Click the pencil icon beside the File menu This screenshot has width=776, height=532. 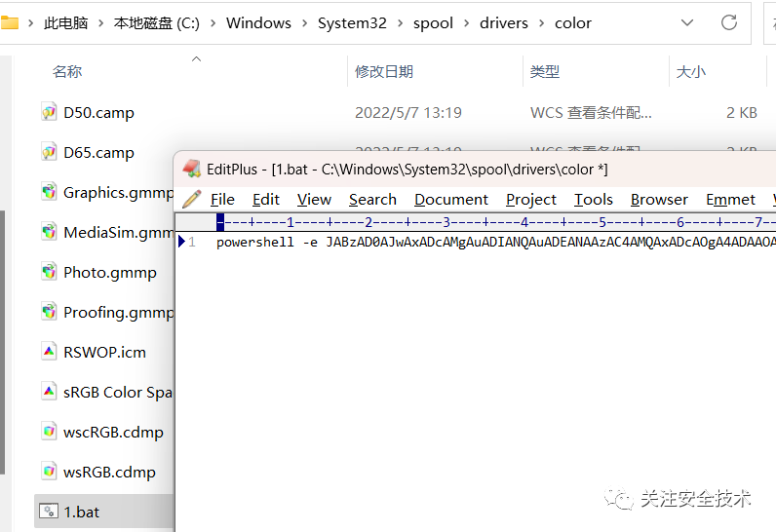(191, 199)
